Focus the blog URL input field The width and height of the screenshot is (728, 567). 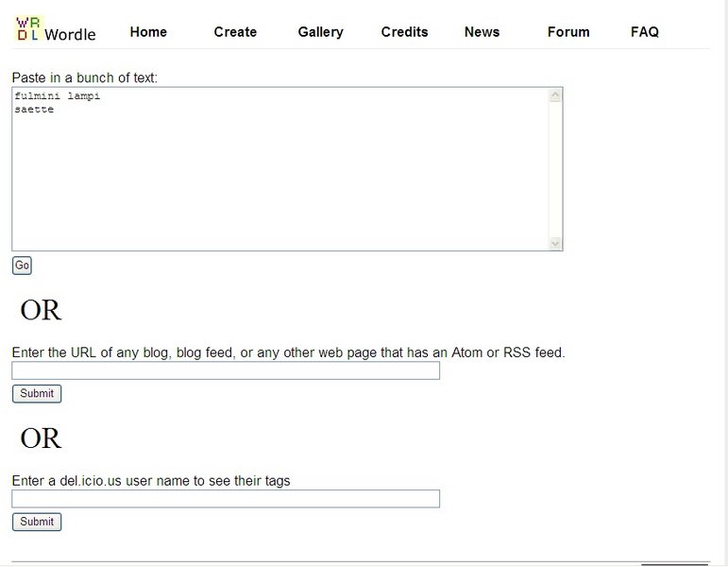pos(226,370)
